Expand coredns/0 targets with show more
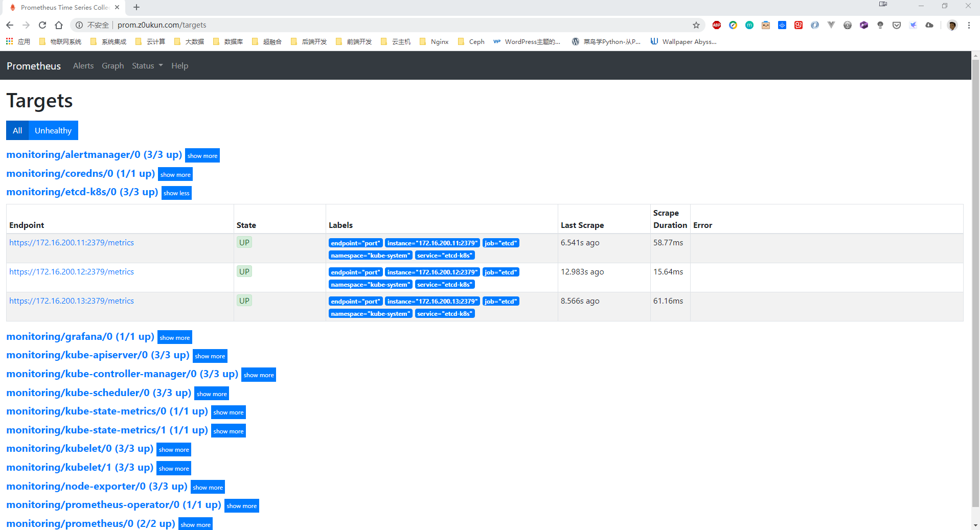This screenshot has height=530, width=980. click(175, 174)
